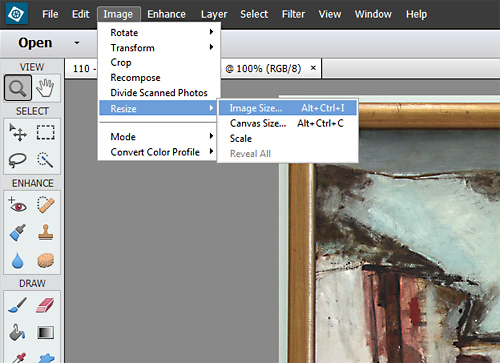Select the Gradient tool
Image resolution: width=500 pixels, height=363 pixels.
pos(45,332)
